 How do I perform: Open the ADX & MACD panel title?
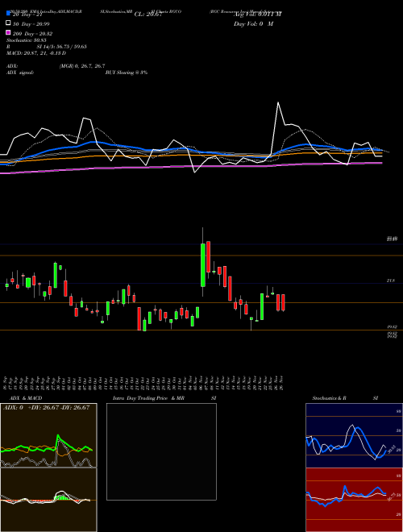pos(26,398)
